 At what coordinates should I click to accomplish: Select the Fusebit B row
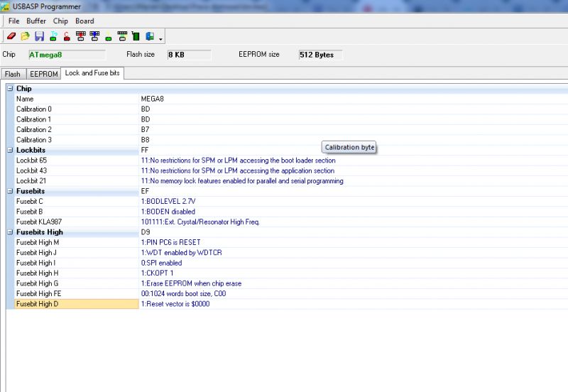point(291,212)
